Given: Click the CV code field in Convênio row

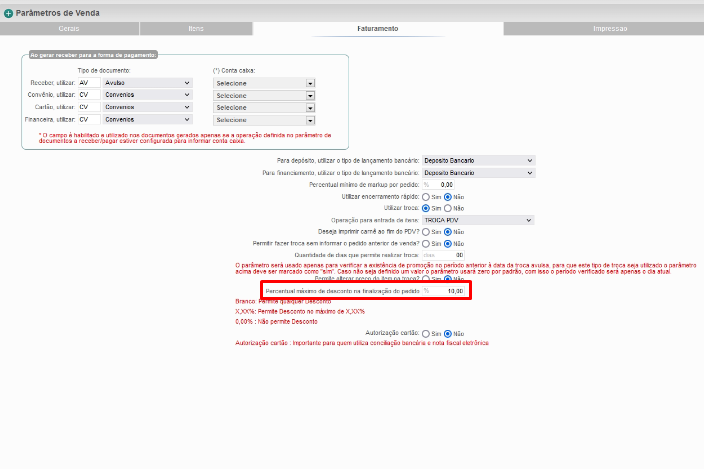Looking at the screenshot, I should (89, 95).
